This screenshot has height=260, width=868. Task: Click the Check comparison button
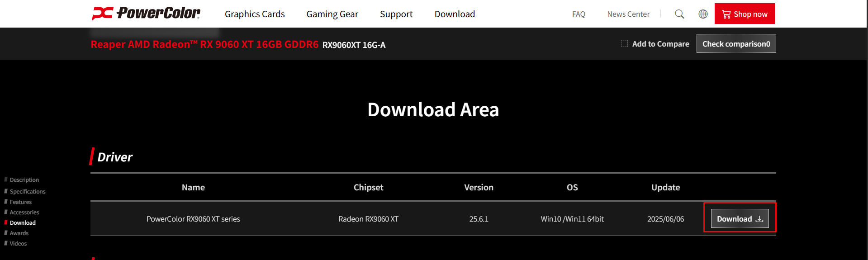[x=736, y=43]
